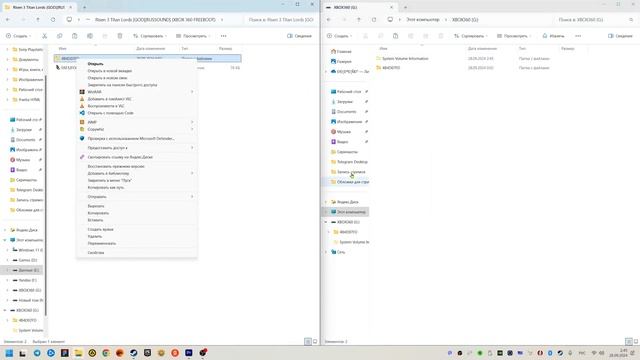Click the Copy icon in right window toolbar
The image size is (640, 360).
[380, 36]
